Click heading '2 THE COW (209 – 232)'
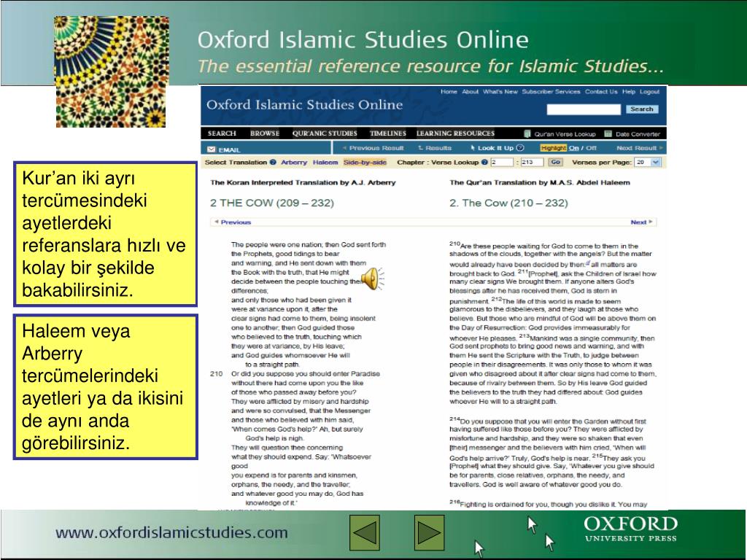The height and width of the screenshot is (560, 747). 272,203
